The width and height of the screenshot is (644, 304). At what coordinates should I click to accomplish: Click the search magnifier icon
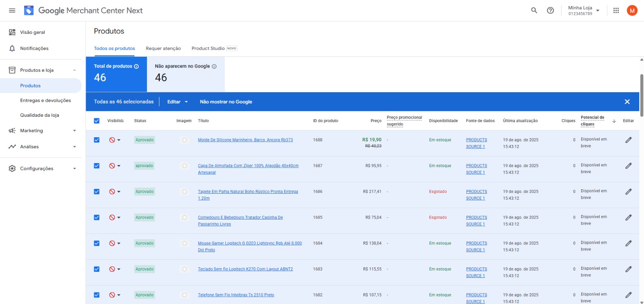coord(534,10)
